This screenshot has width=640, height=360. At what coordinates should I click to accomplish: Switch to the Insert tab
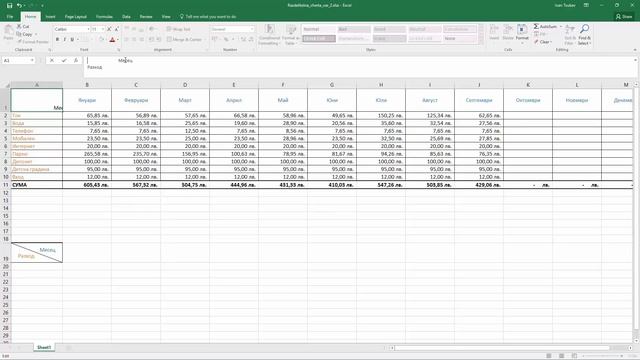pos(50,17)
